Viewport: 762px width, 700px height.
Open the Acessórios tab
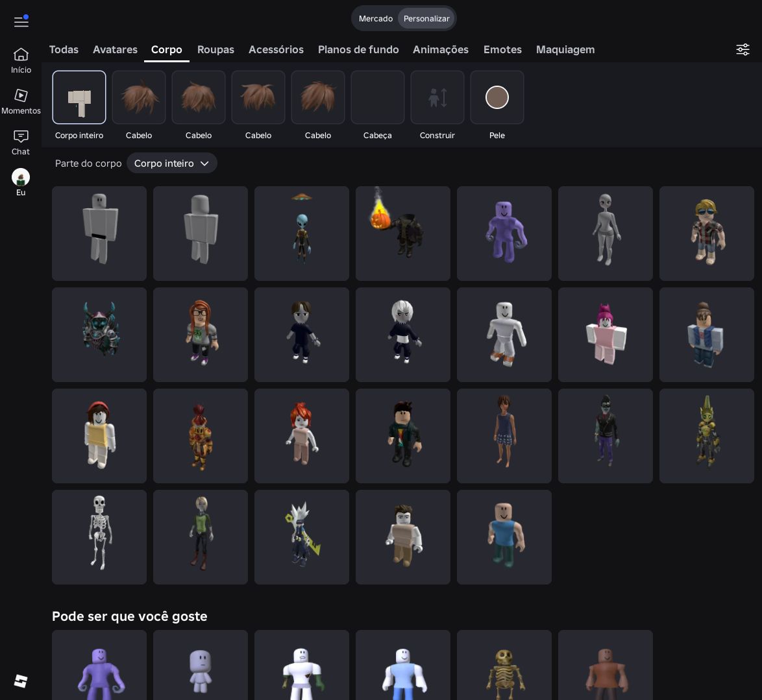276,49
